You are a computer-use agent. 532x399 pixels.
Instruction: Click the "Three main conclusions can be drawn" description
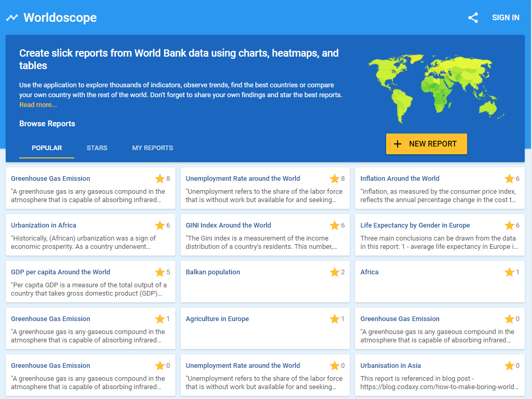pos(439,243)
